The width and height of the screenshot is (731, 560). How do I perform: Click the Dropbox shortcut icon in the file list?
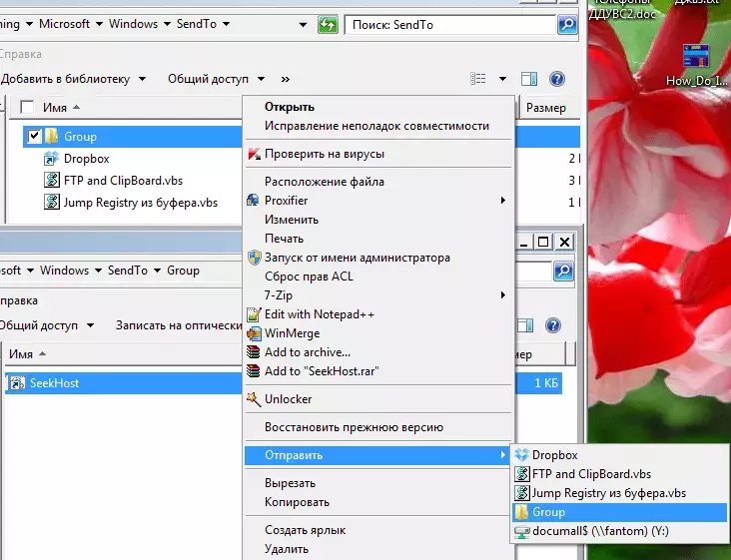51,159
